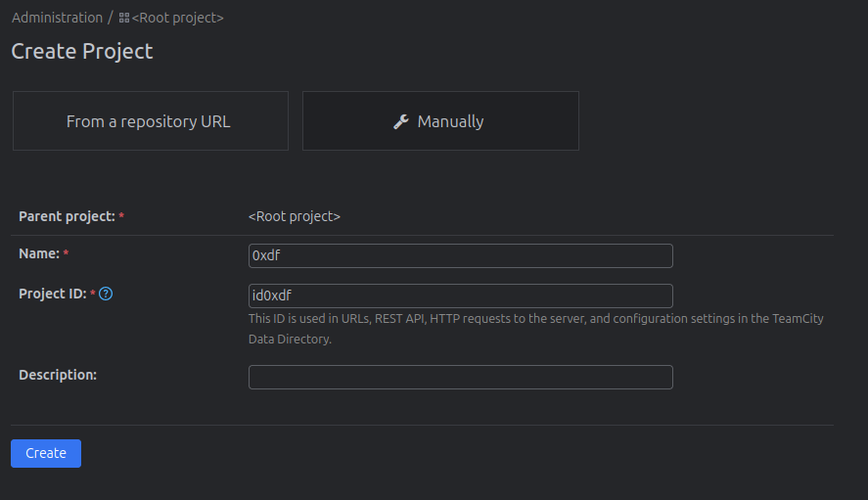Screen dimensions: 868x500
Task: Focus the Name input field containing 0xdf
Action: (x=460, y=255)
